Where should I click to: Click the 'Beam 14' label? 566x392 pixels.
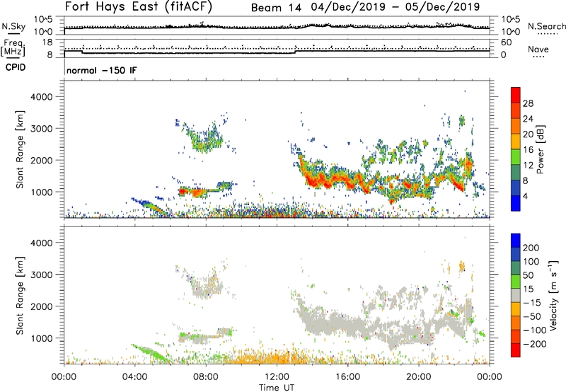tap(276, 8)
